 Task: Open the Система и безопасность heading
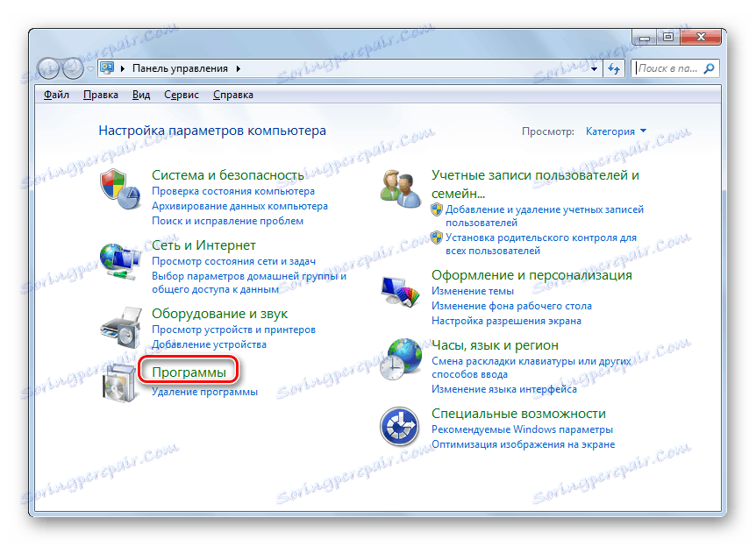click(227, 175)
